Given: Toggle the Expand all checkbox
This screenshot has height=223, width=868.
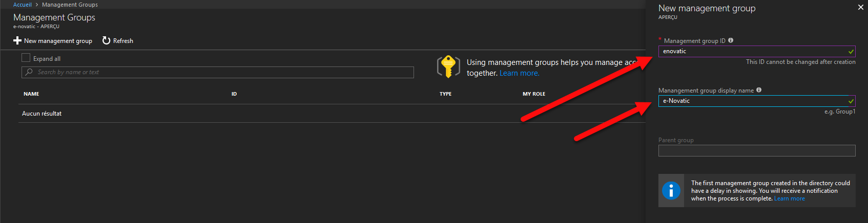Looking at the screenshot, I should (x=26, y=58).
